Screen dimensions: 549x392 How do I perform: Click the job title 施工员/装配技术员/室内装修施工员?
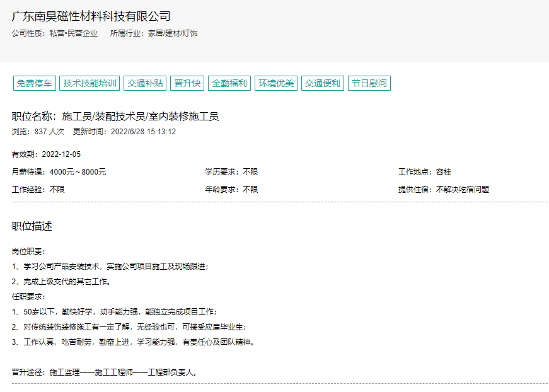(x=140, y=117)
